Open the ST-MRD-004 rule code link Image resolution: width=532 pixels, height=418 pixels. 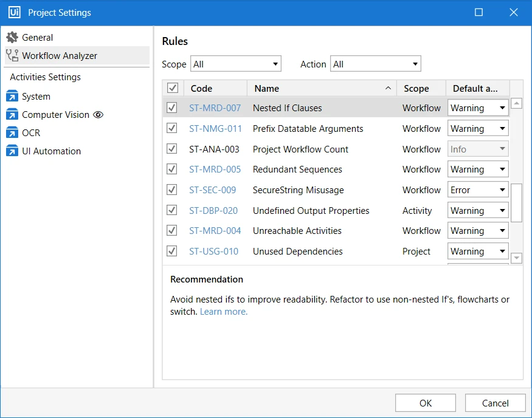pyautogui.click(x=215, y=230)
